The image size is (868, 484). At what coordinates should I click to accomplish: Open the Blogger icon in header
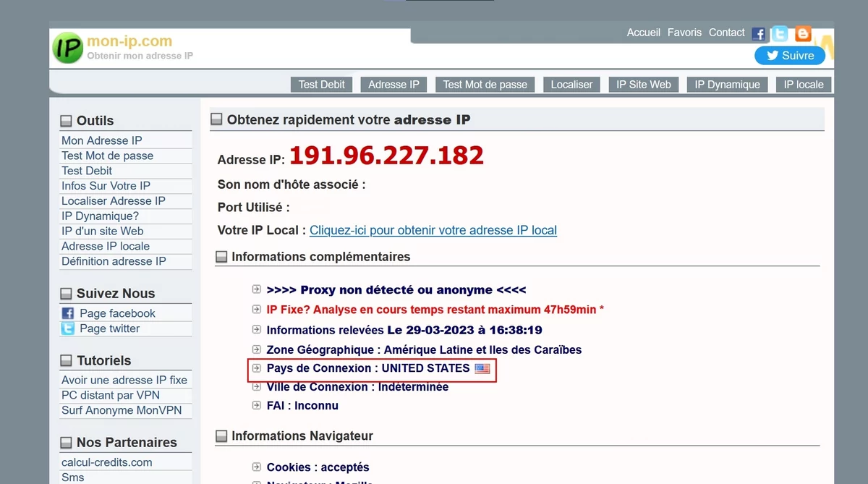[x=803, y=34]
